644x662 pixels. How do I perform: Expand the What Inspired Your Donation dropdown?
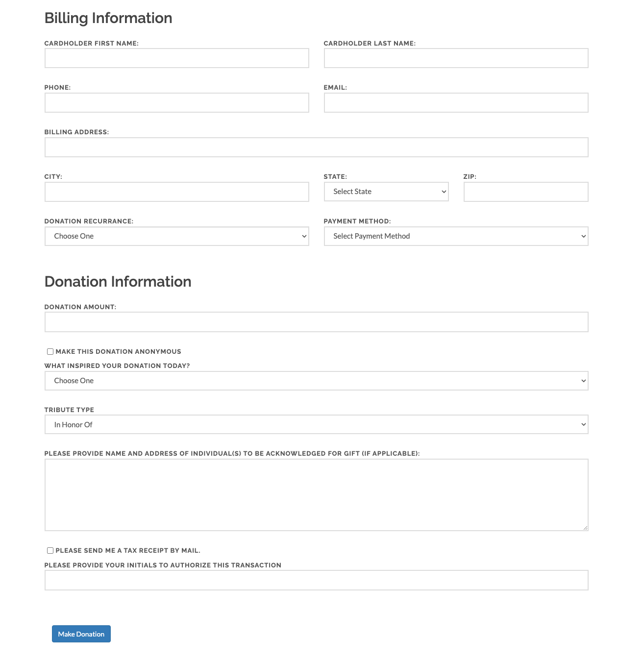(x=316, y=381)
